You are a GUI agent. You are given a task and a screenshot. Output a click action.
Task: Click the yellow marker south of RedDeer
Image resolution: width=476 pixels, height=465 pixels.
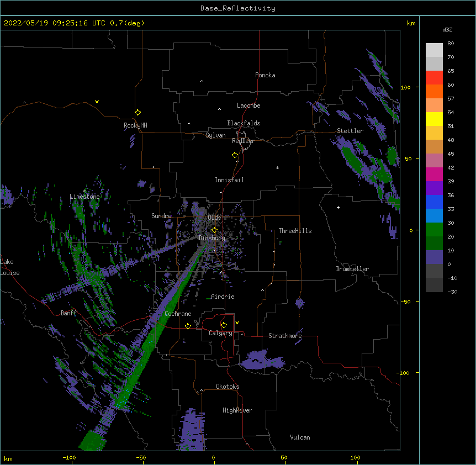[235, 155]
